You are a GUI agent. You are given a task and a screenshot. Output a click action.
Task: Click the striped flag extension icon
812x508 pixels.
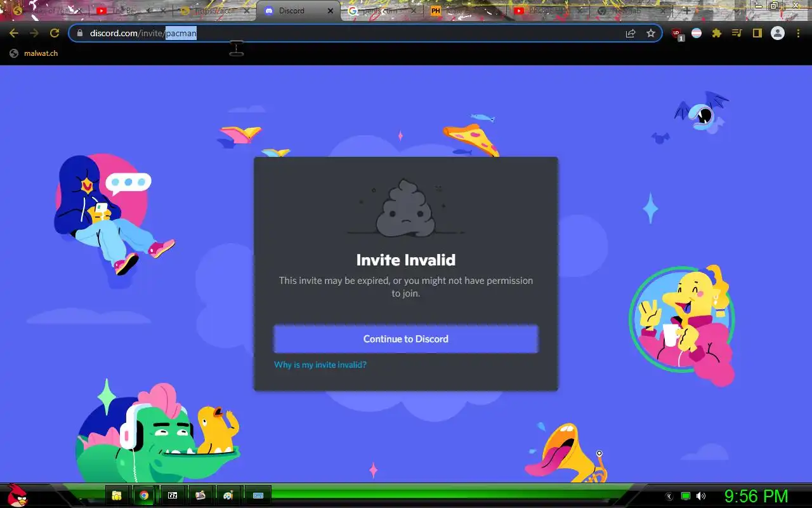(x=697, y=33)
